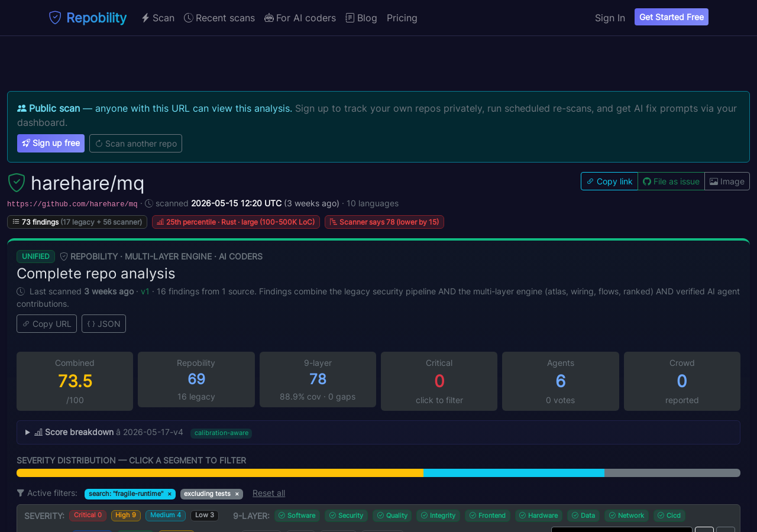This screenshot has width=757, height=532.
Task: Click the Scanner says 78 badge
Action: click(384, 222)
